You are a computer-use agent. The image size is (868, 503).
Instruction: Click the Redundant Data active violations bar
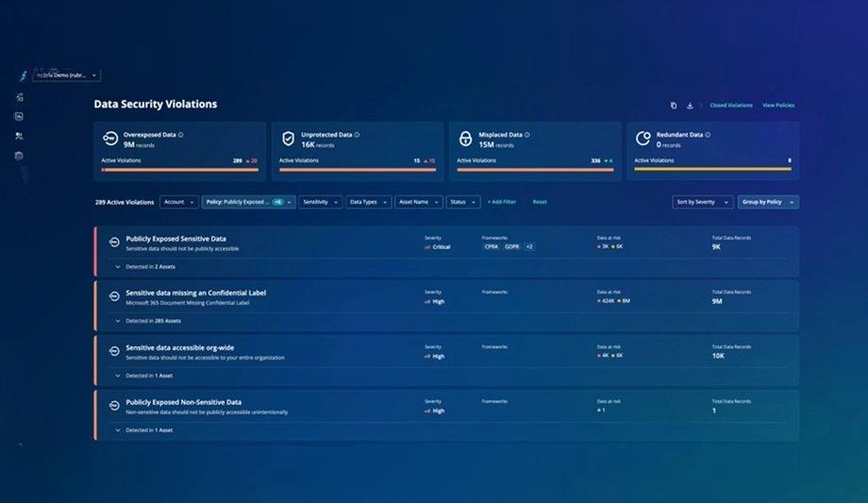click(x=713, y=170)
